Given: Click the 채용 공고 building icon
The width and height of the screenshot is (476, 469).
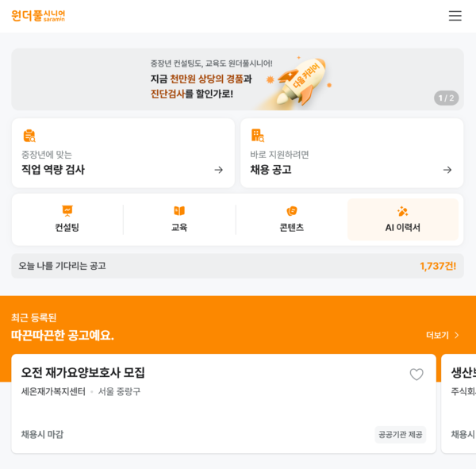Looking at the screenshot, I should [258, 136].
